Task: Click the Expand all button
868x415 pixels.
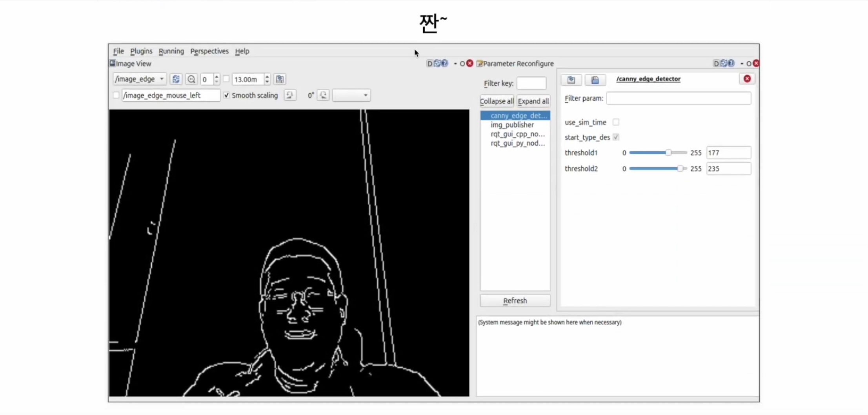Action: click(x=533, y=101)
